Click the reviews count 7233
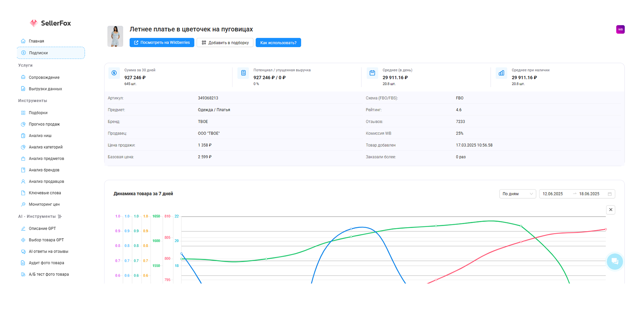The image size is (644, 309). point(460,122)
